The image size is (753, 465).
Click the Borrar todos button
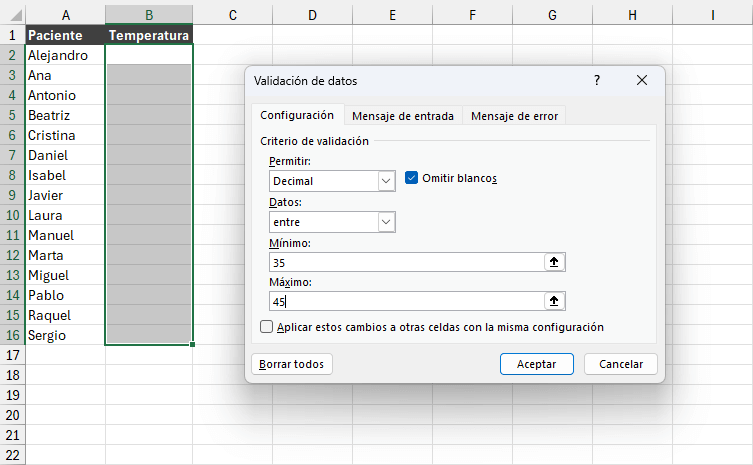click(x=291, y=364)
